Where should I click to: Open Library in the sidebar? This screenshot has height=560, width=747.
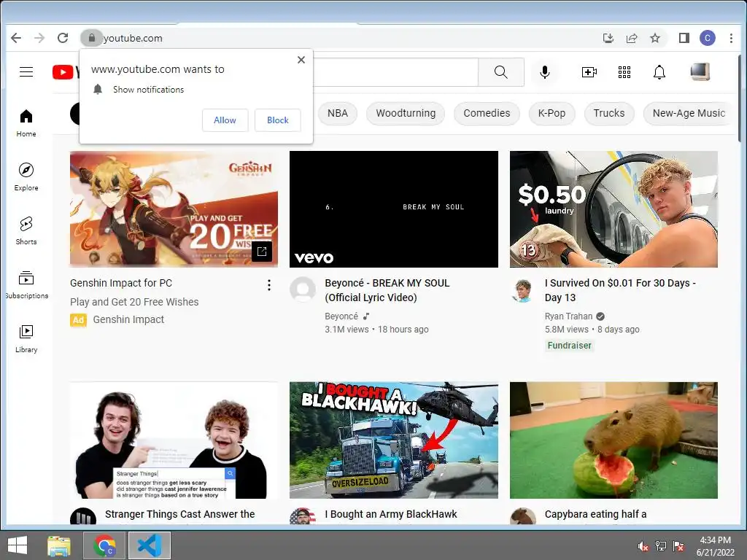[x=26, y=338]
